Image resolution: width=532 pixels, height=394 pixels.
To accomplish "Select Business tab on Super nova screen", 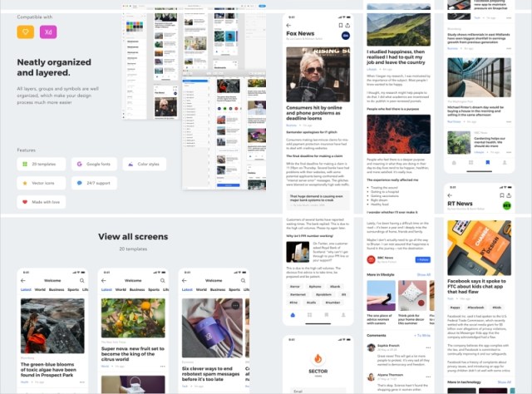I will coord(137,290).
